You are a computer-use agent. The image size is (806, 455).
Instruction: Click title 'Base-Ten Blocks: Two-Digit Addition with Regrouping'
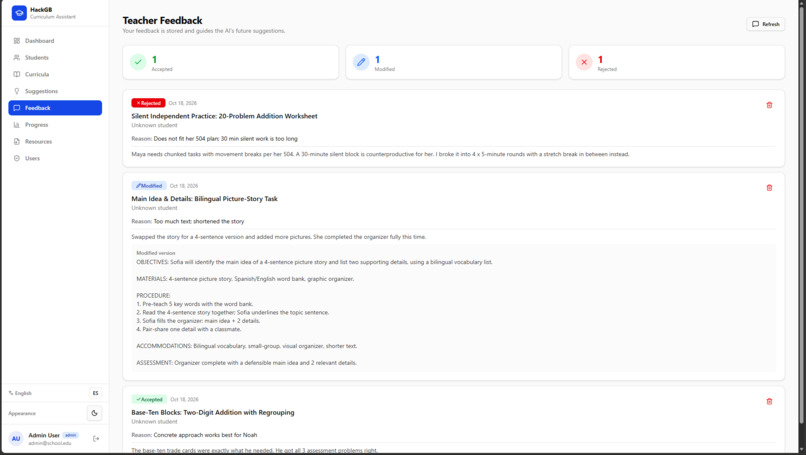[x=213, y=412]
